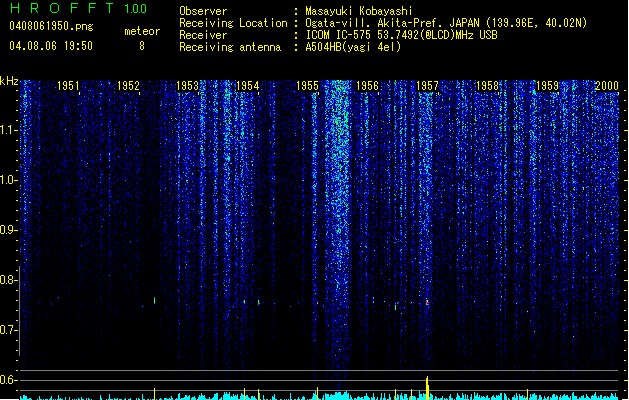
Task: Click the 0.6 kHz axis label
Action: (8, 380)
